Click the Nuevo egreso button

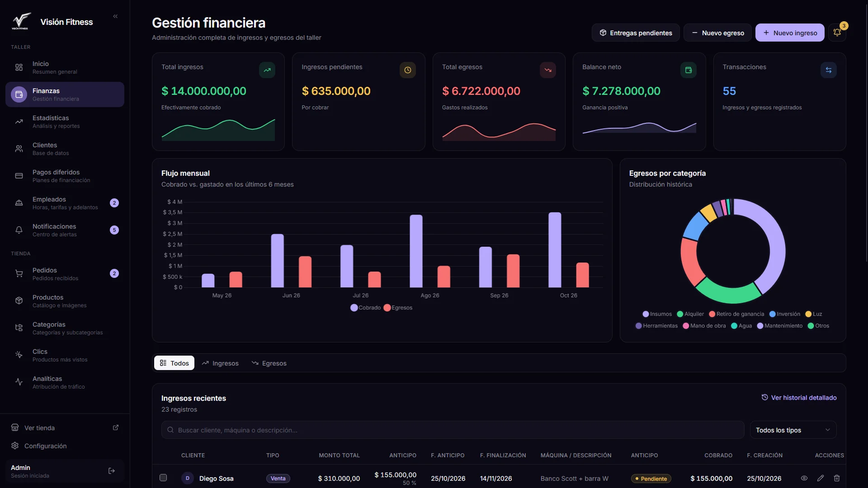(x=717, y=33)
